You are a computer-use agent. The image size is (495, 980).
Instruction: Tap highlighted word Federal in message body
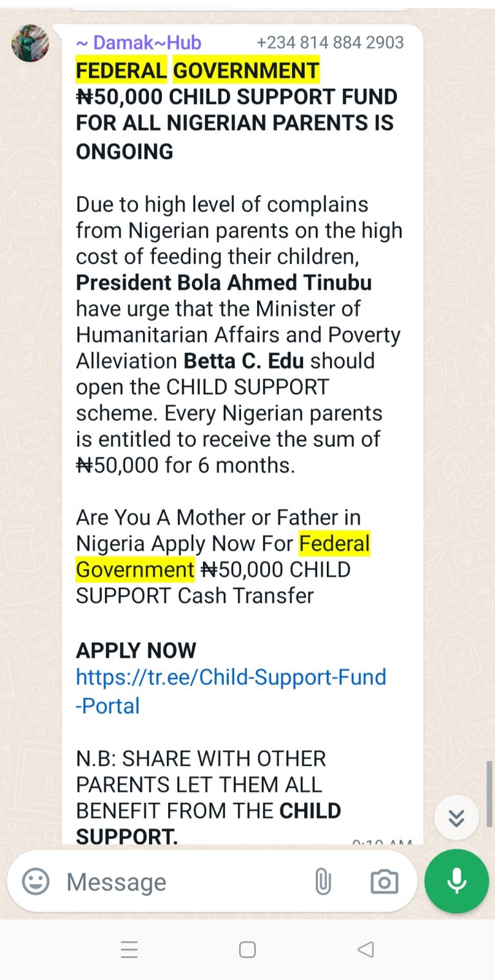coord(335,543)
